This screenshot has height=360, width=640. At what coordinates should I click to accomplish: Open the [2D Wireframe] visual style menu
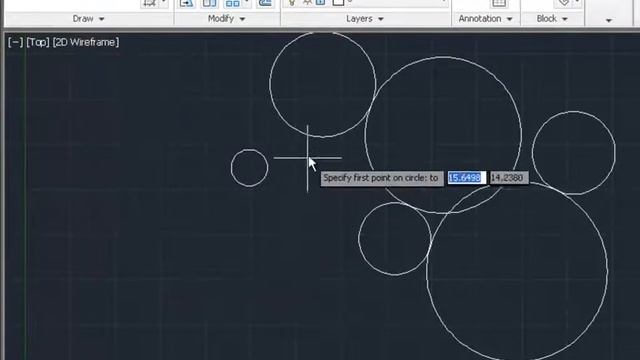[86, 42]
